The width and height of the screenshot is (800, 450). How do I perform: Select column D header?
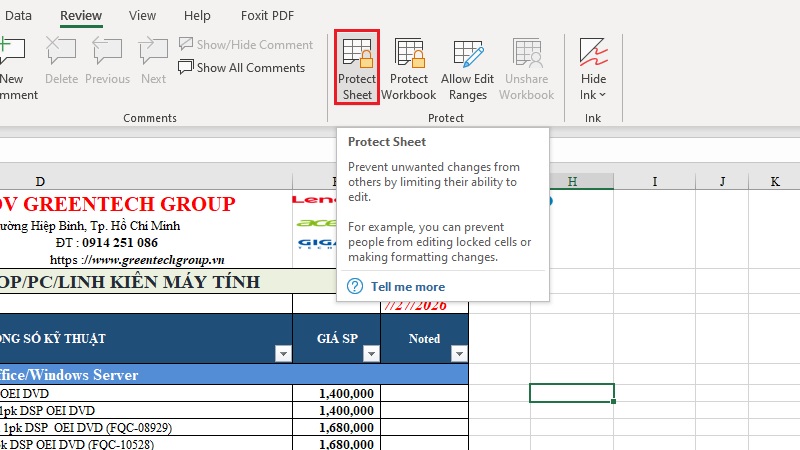click(x=40, y=181)
